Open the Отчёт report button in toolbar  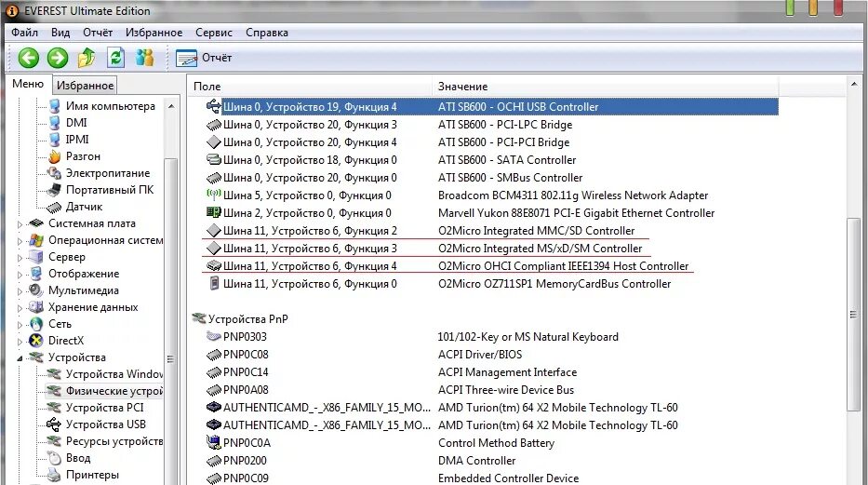coord(204,58)
